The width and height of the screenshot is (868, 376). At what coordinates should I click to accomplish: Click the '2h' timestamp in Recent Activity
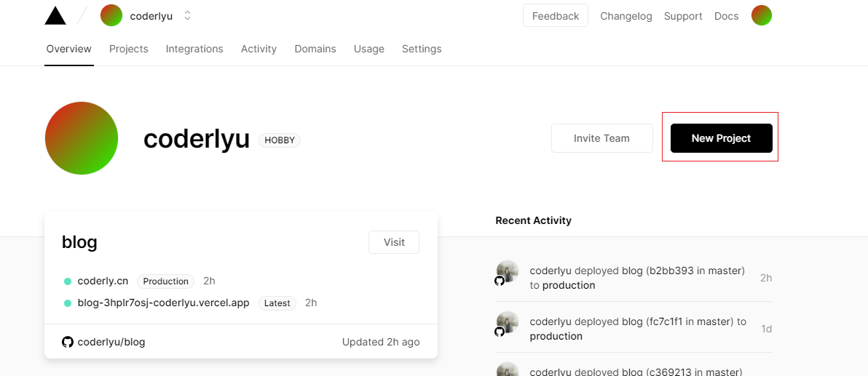tap(766, 278)
